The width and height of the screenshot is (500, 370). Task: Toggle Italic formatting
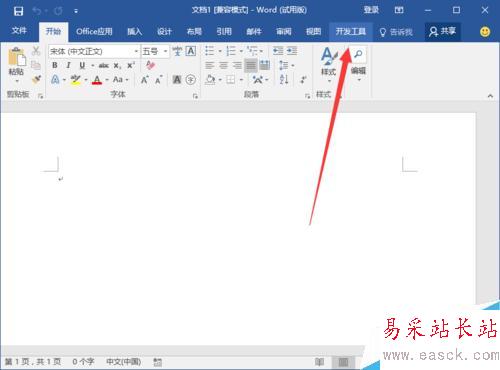click(x=68, y=65)
